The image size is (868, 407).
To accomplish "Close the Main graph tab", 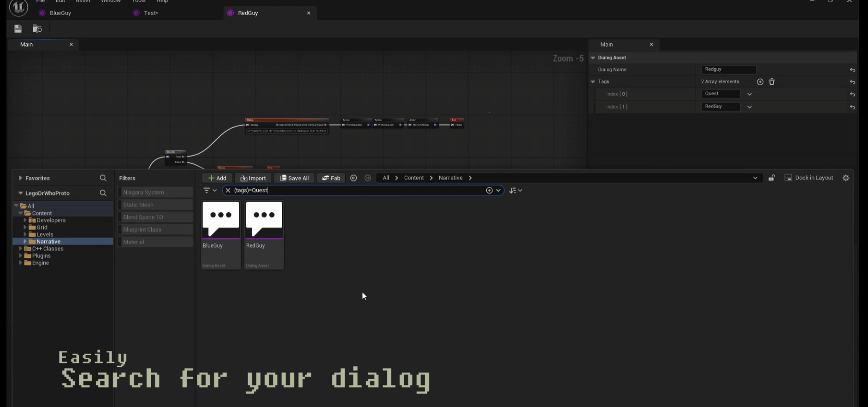I will 71,45.
